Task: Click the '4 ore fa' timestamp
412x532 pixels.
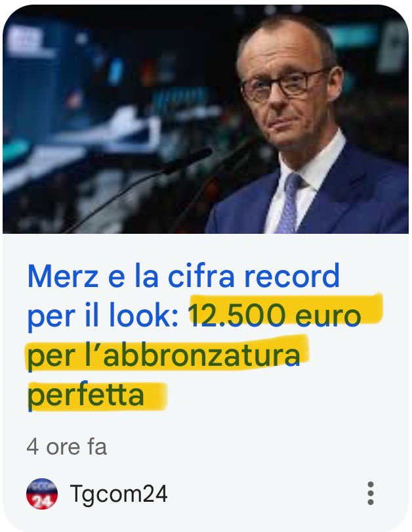Action: 67,447
